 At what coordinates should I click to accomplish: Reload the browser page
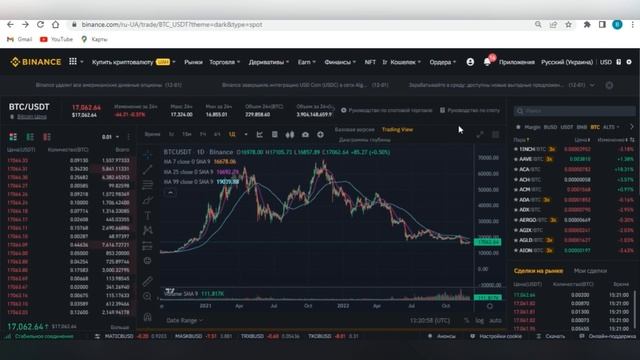(x=40, y=24)
